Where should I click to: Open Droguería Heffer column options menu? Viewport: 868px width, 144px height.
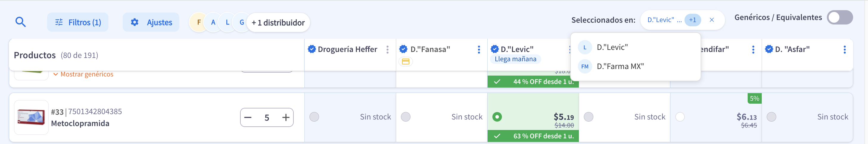[x=388, y=50]
